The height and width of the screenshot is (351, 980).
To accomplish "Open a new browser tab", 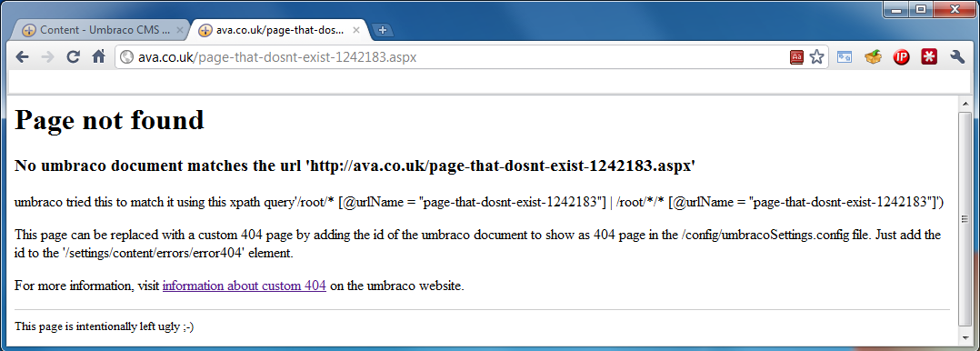I will [x=383, y=30].
